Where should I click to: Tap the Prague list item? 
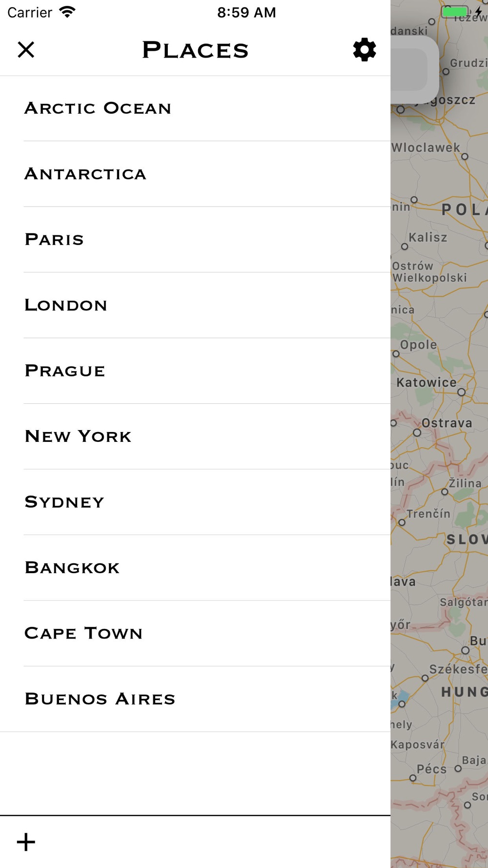(195, 371)
